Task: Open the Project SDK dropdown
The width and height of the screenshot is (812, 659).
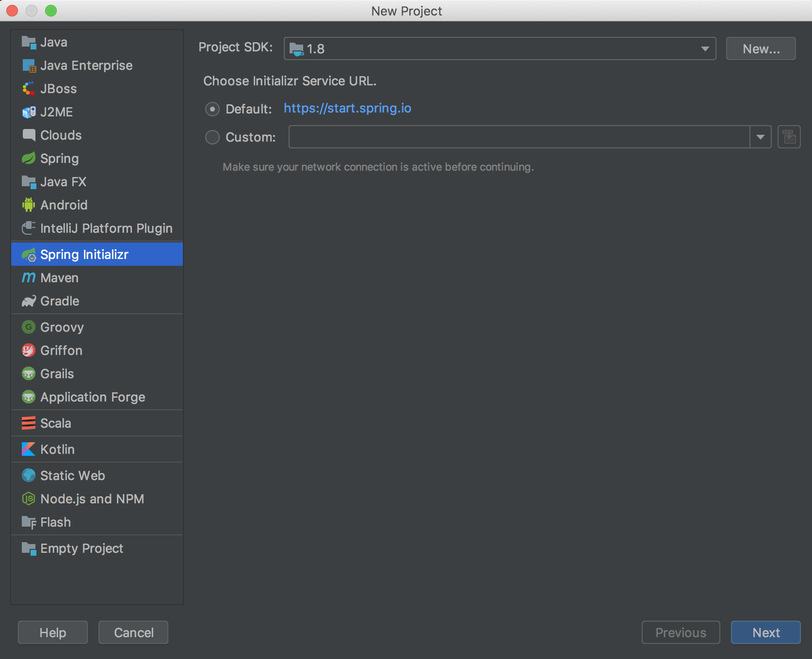Action: 704,48
